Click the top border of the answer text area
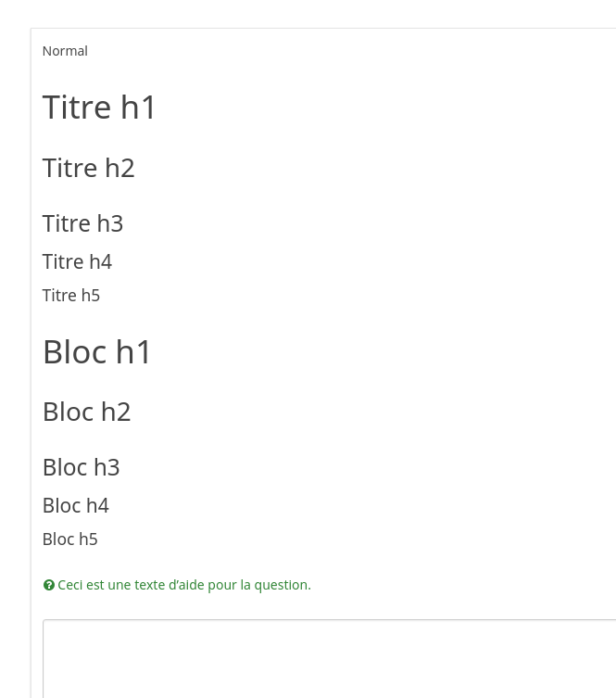This screenshot has width=616, height=698. 329,620
